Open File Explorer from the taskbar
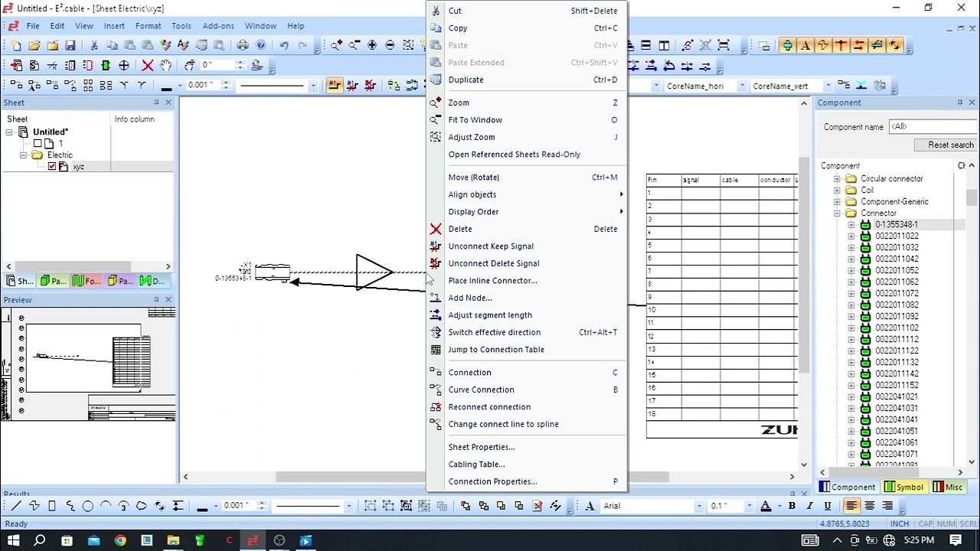980x551 pixels. click(x=173, y=540)
